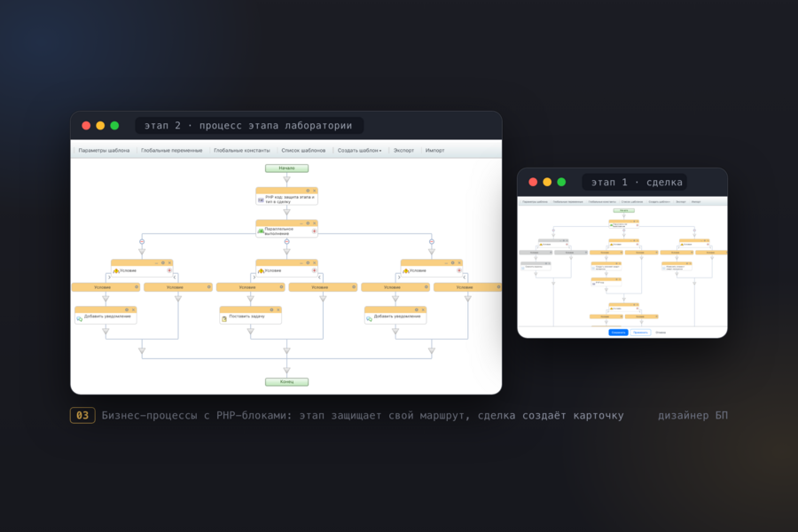Open settings gear of the PHP код block

[x=308, y=191]
